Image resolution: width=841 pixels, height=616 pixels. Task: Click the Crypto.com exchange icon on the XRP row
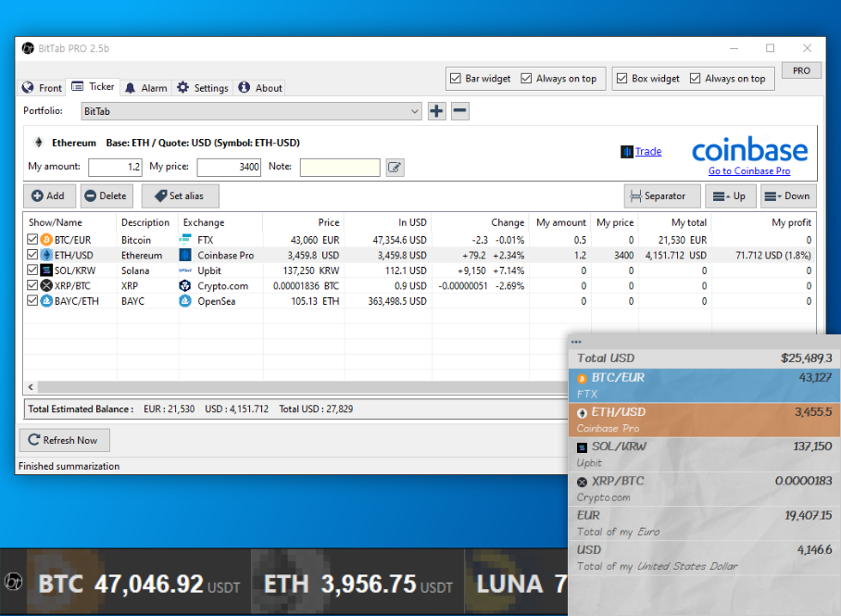pos(183,285)
